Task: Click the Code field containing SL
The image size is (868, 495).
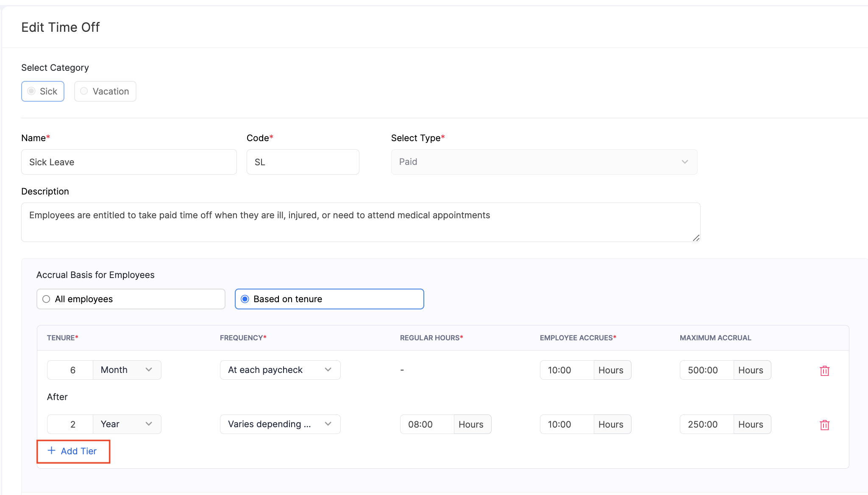Action: [x=303, y=162]
